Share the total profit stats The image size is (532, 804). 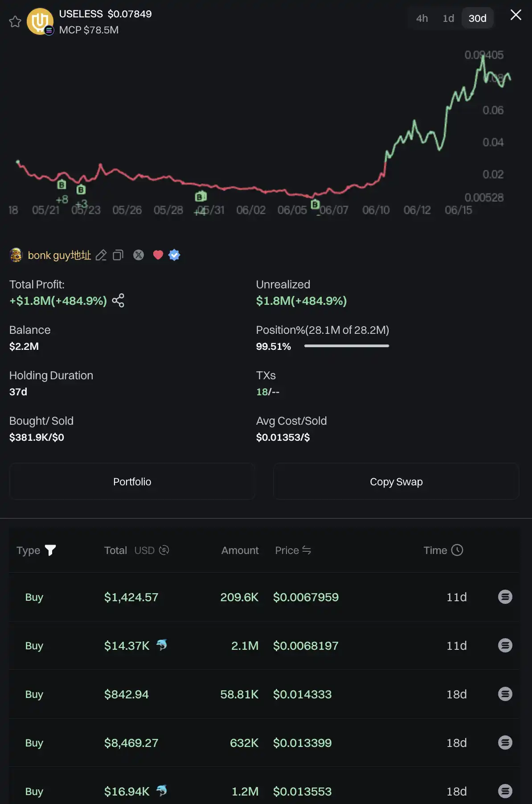pyautogui.click(x=118, y=301)
